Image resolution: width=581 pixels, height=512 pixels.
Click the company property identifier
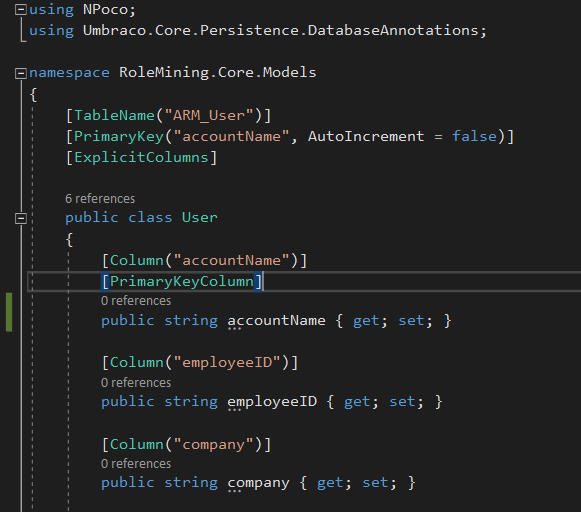pos(258,483)
